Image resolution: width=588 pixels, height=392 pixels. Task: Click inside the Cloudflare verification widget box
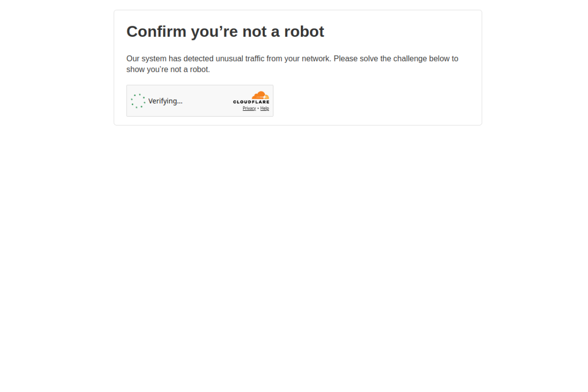click(200, 101)
